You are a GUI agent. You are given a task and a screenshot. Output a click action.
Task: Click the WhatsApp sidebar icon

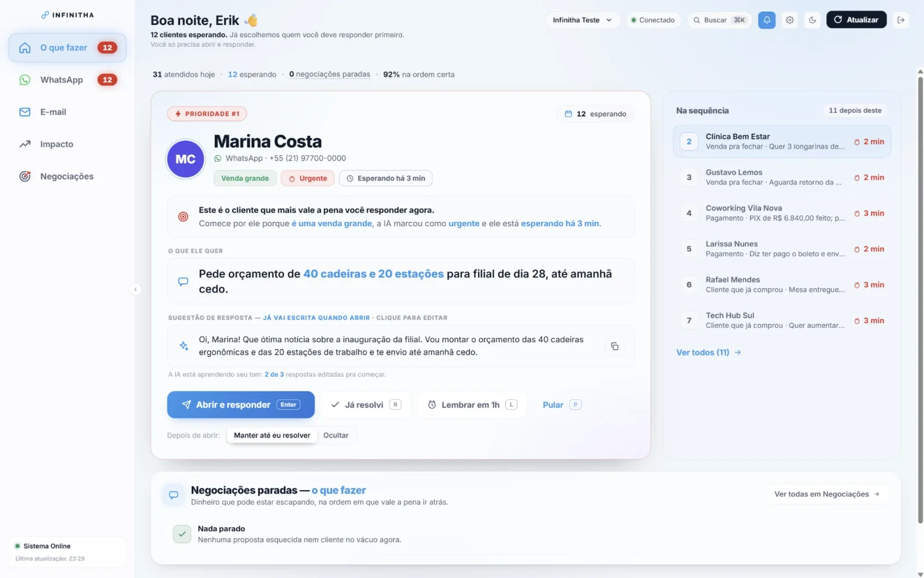coord(25,80)
